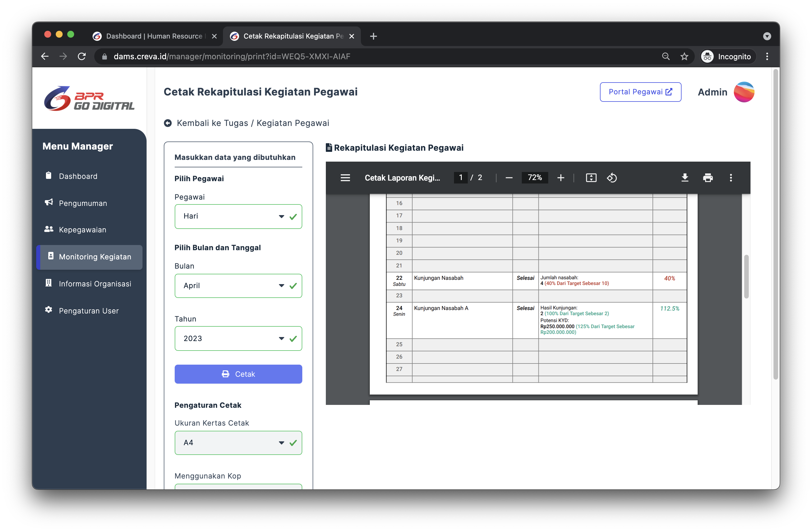Click the browser forward arrow
The width and height of the screenshot is (812, 532).
[63, 56]
